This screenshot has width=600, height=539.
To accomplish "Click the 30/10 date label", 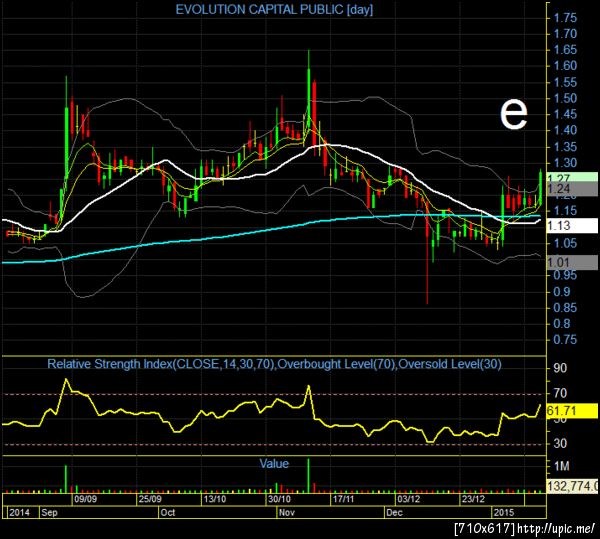I will [x=279, y=499].
